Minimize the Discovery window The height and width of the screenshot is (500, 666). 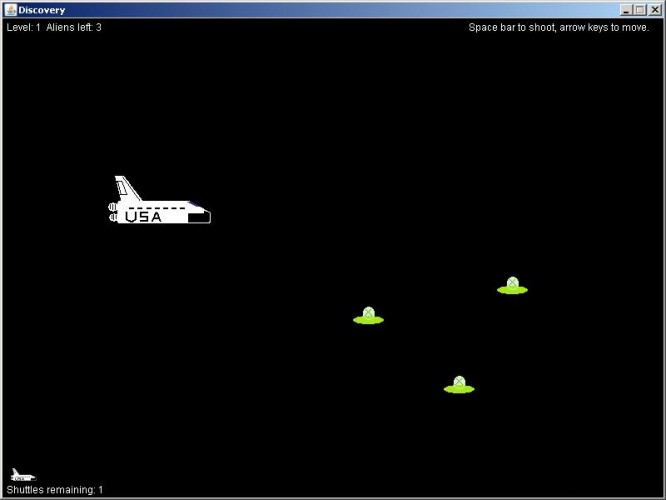626,10
